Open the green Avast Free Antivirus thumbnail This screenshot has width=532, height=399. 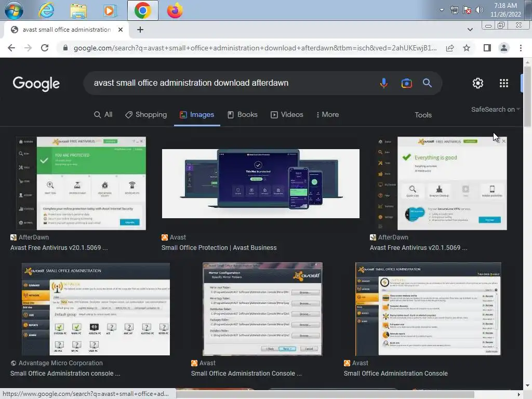click(82, 183)
